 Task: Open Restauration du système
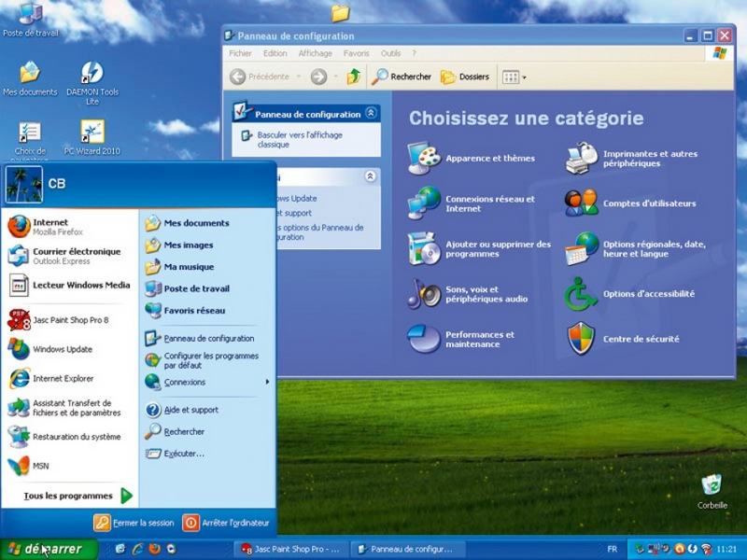coord(69,437)
